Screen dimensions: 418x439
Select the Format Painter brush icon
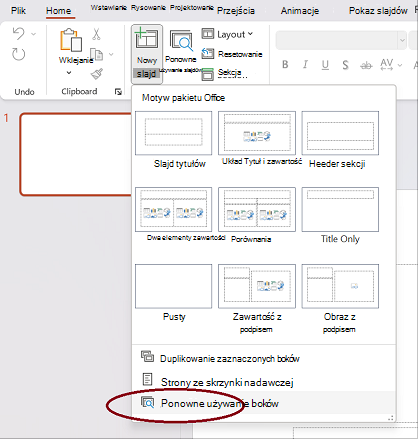97,74
